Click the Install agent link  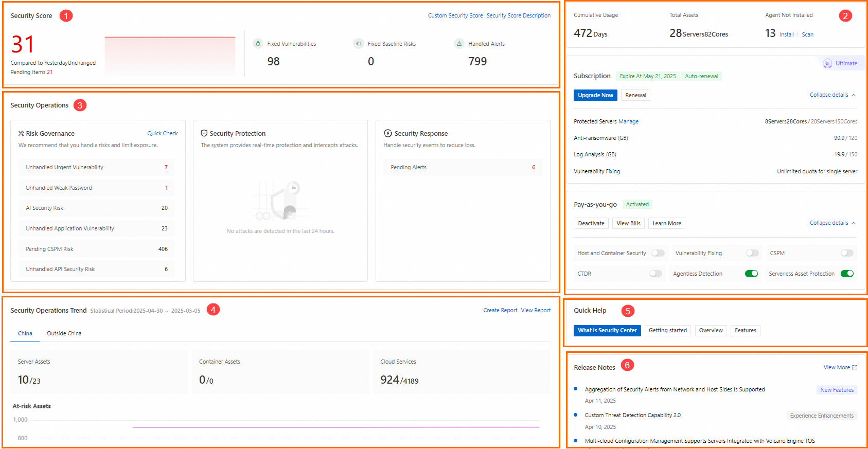pyautogui.click(x=787, y=34)
